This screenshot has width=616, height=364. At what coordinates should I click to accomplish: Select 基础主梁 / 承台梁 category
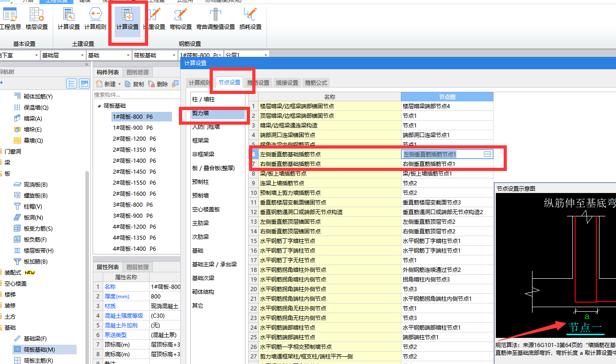click(x=218, y=264)
